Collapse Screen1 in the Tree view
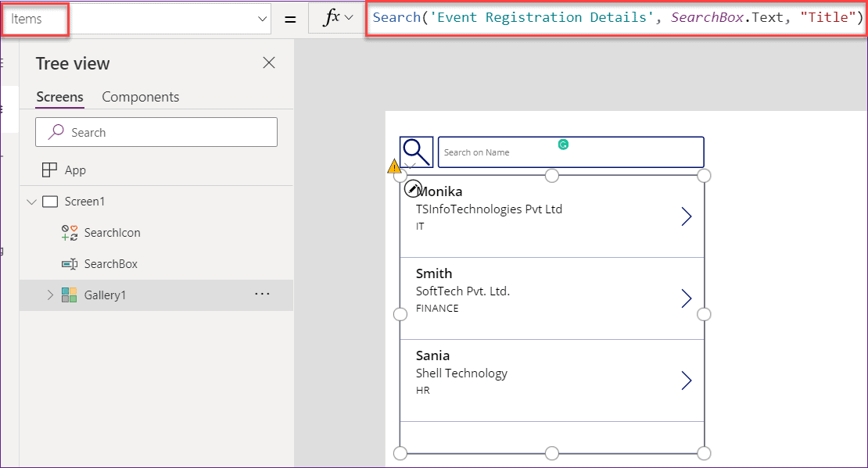 [32, 201]
